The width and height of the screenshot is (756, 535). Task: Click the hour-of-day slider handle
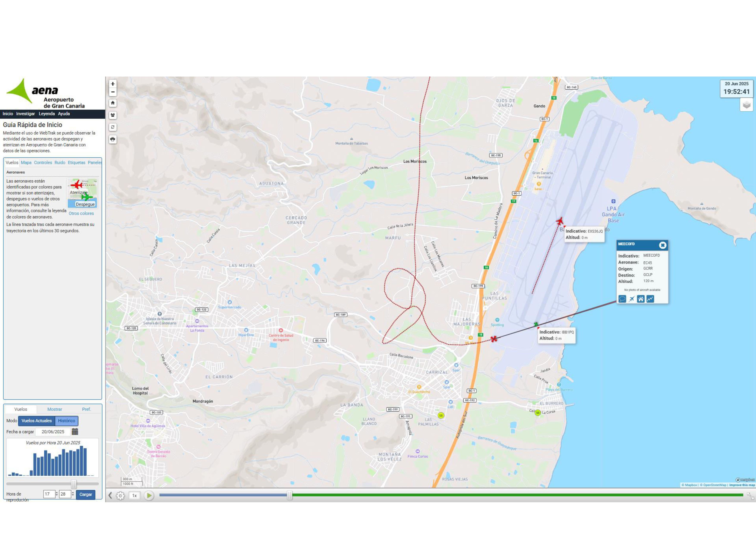pos(74,484)
